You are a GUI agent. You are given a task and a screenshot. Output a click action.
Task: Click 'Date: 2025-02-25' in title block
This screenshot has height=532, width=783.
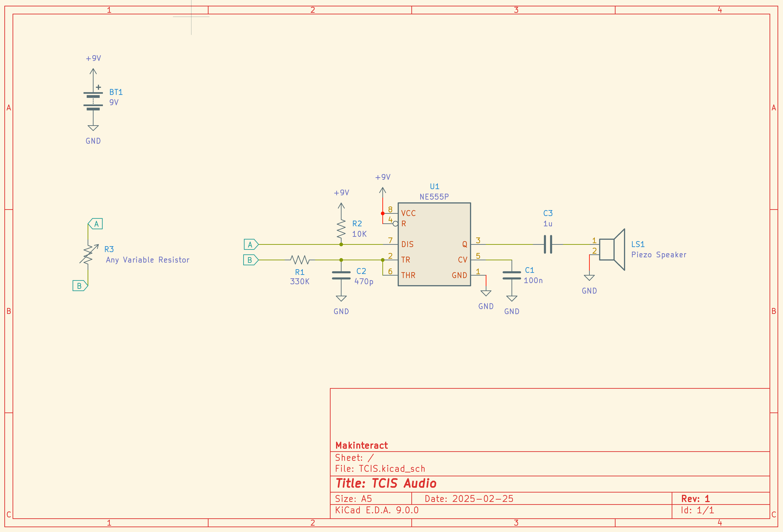469,499
